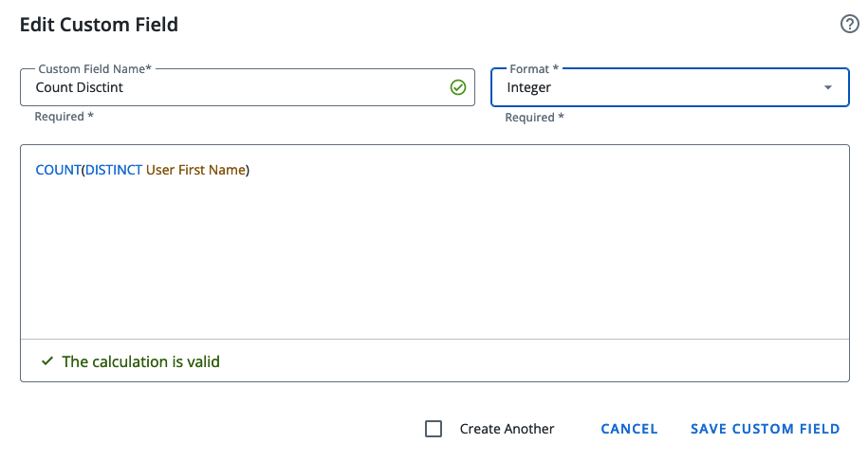Click the calculation is valid status text
Viewport: 868px width, 462px height.
(x=140, y=361)
